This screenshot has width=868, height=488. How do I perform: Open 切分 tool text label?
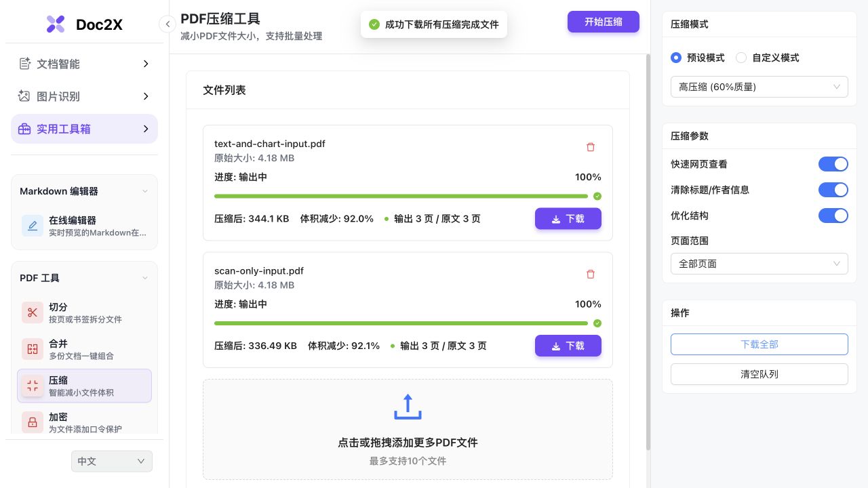(58, 307)
